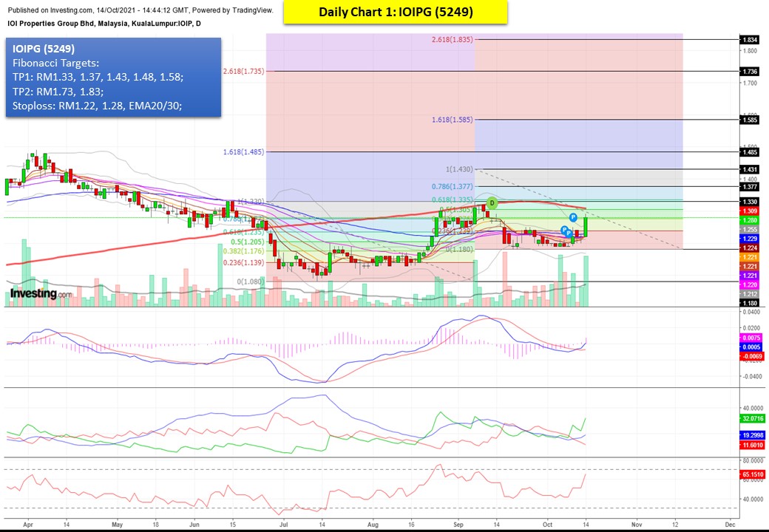Viewport: 769px width, 532px height.
Task: Click the Investing.com logo watermark
Action: pos(41,294)
